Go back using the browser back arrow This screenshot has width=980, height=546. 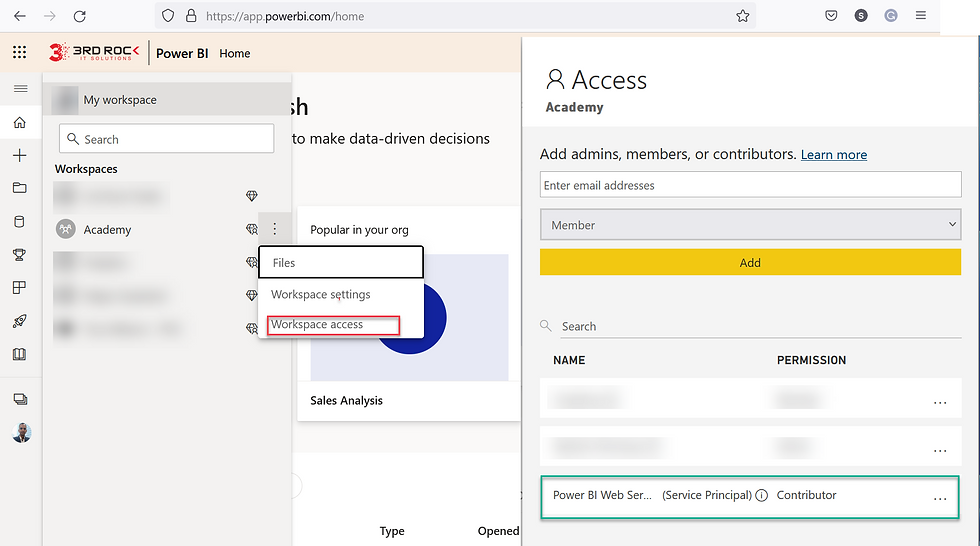(x=20, y=16)
